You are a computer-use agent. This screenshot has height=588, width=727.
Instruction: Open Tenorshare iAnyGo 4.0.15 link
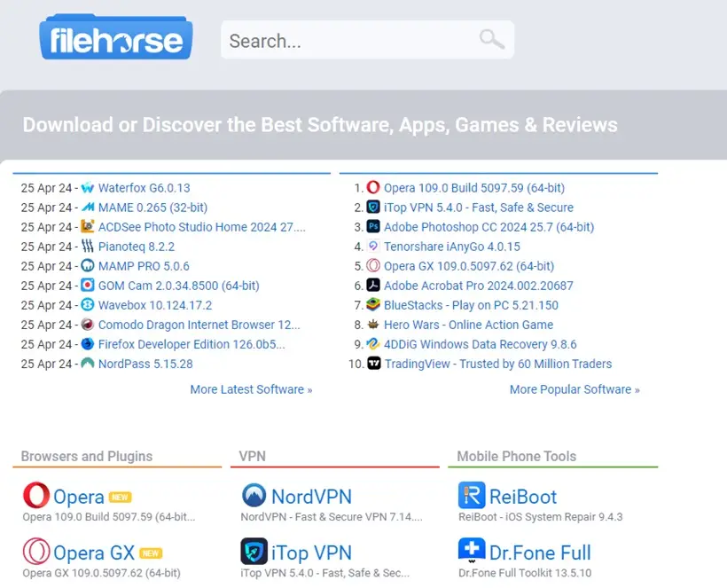click(x=452, y=247)
